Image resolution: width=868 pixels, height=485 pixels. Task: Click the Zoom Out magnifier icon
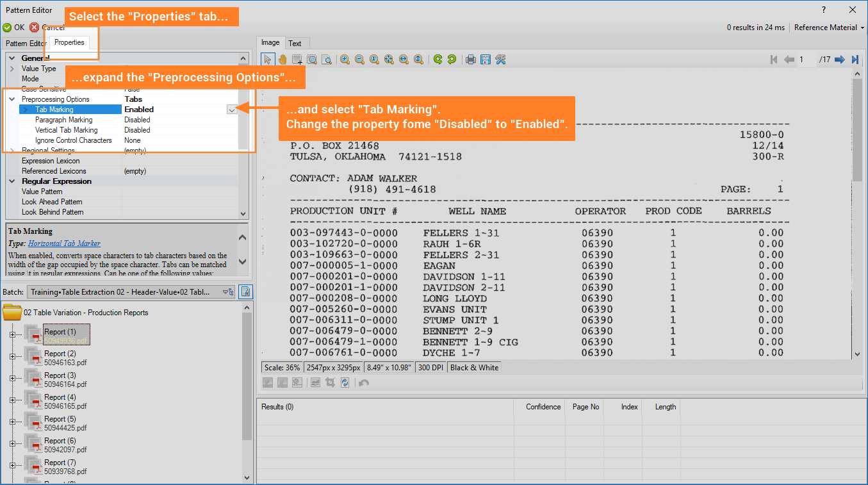(359, 60)
